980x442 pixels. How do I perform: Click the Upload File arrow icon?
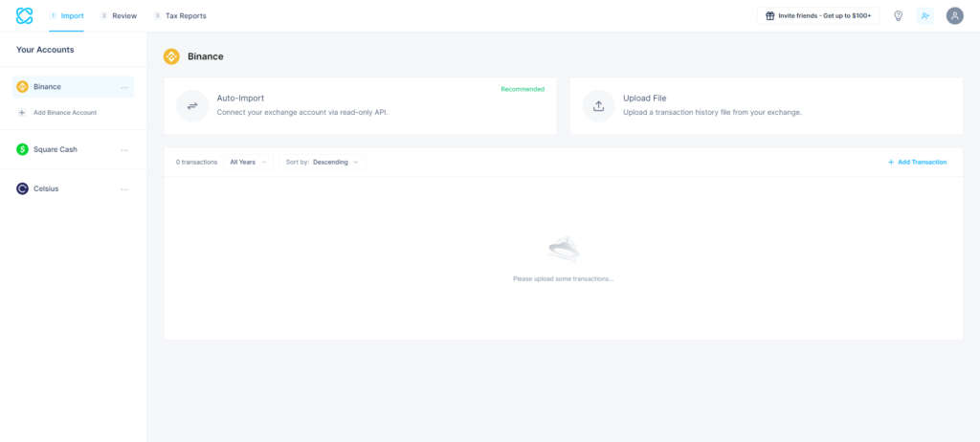click(x=598, y=106)
